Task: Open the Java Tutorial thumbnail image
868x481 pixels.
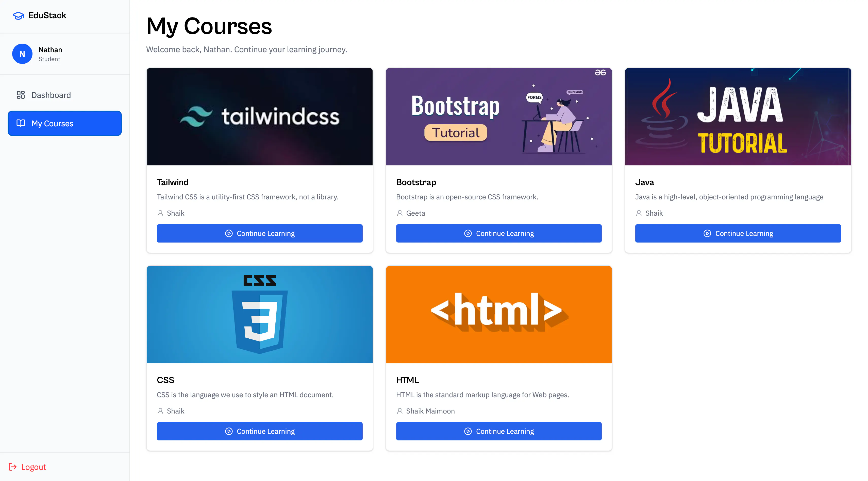Action: click(738, 116)
